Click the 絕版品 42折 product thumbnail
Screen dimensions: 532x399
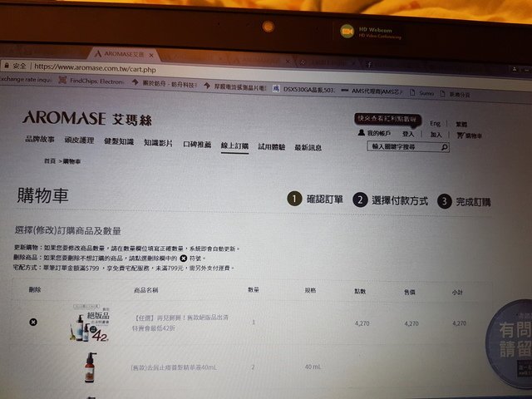tap(90, 323)
